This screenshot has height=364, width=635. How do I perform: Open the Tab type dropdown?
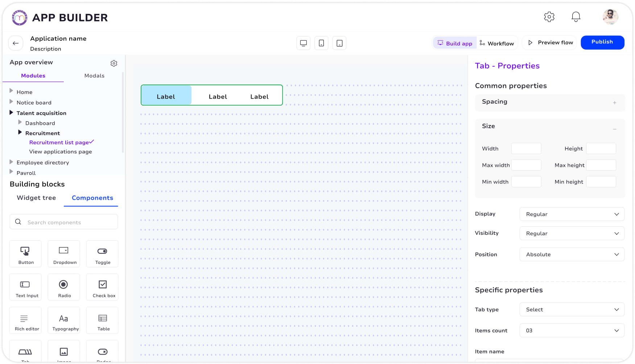point(572,310)
